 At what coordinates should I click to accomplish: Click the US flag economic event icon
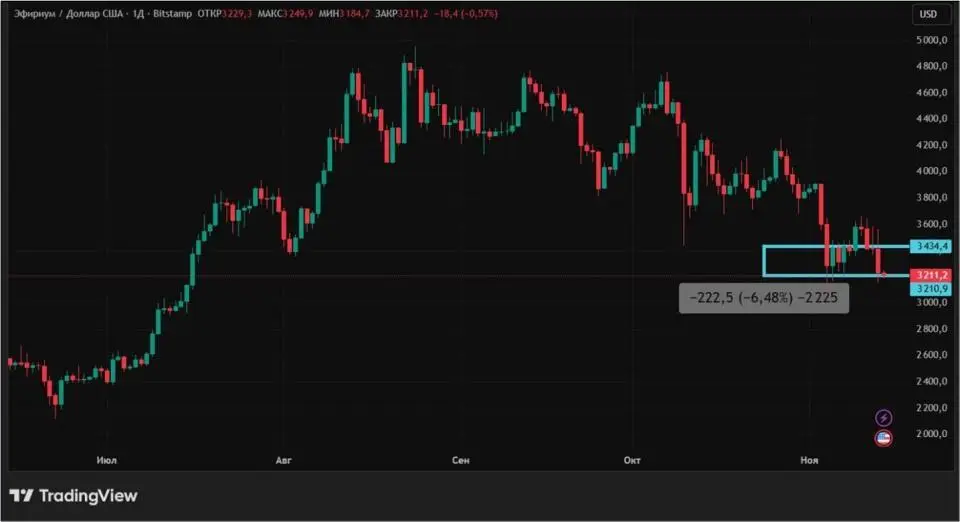[883, 438]
